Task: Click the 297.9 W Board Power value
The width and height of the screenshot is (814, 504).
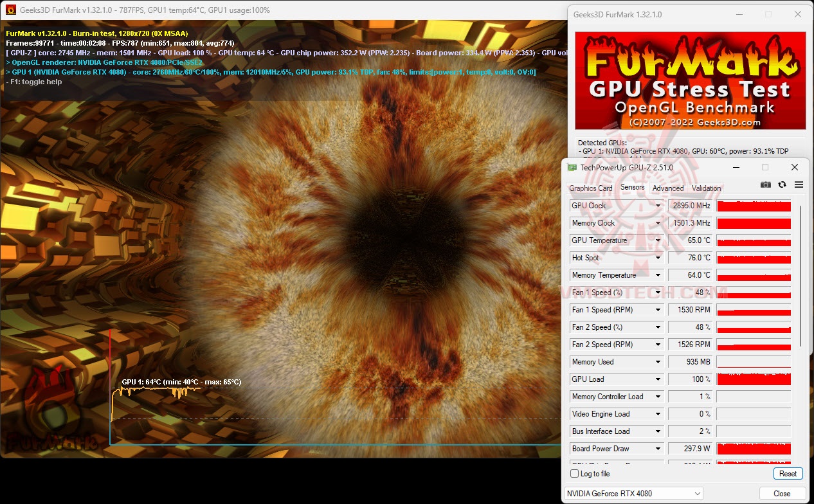Action: pos(691,449)
